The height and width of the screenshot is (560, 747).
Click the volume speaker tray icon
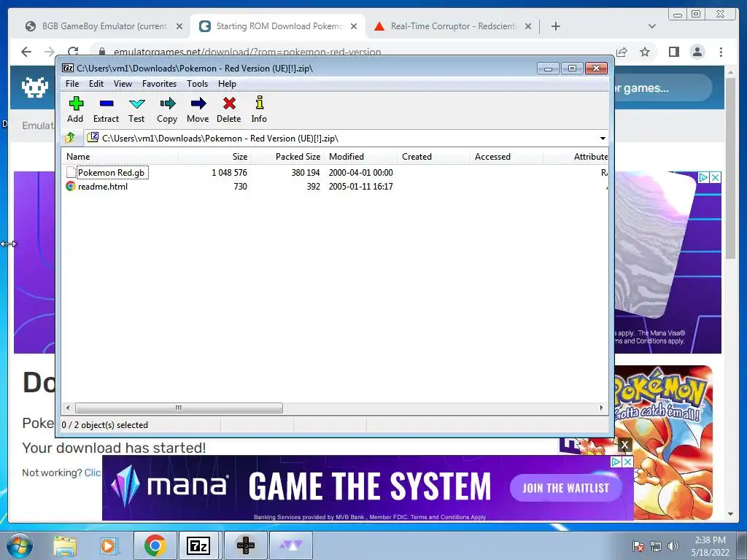(673, 546)
